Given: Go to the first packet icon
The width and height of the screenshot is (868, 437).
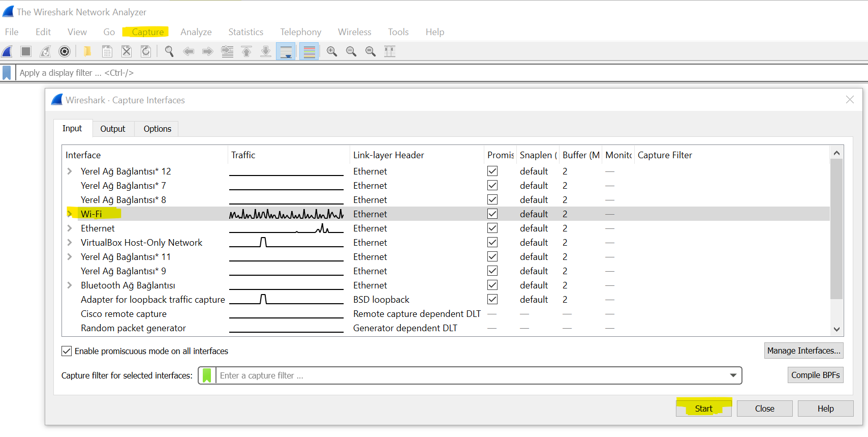Looking at the screenshot, I should (x=246, y=51).
